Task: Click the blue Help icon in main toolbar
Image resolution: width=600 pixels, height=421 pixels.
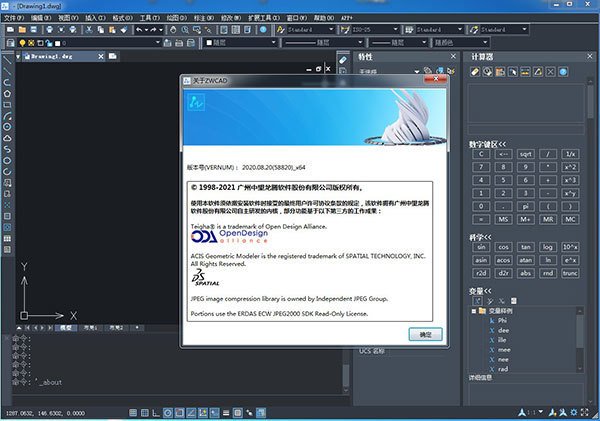Action: (x=263, y=29)
